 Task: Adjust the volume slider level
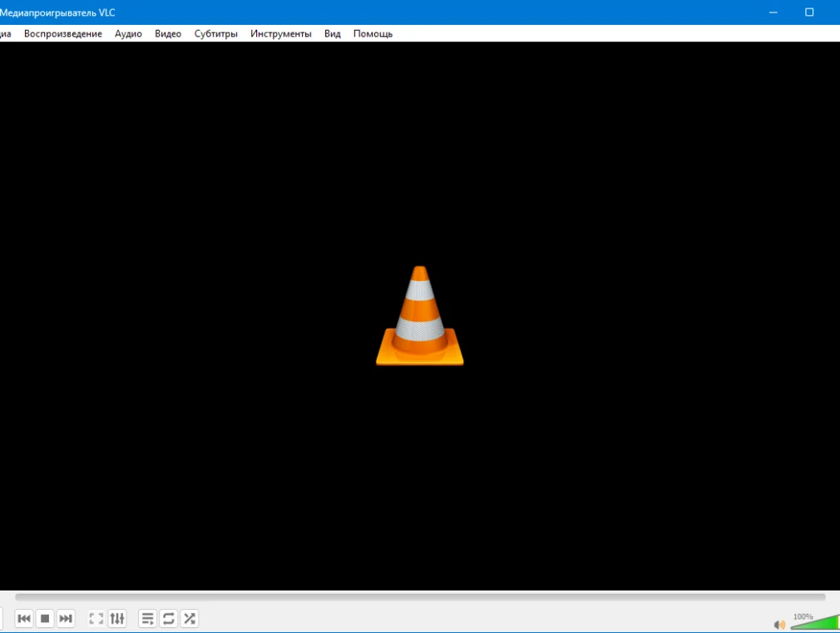[x=813, y=622]
